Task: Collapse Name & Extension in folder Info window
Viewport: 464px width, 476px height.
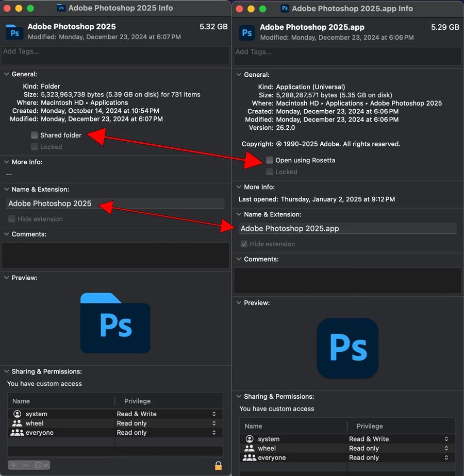Action: coord(6,189)
